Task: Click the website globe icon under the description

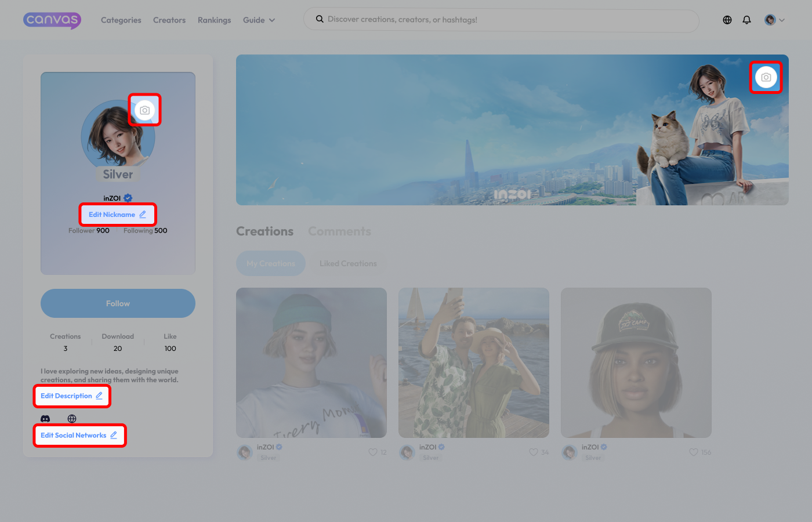Action: point(71,418)
